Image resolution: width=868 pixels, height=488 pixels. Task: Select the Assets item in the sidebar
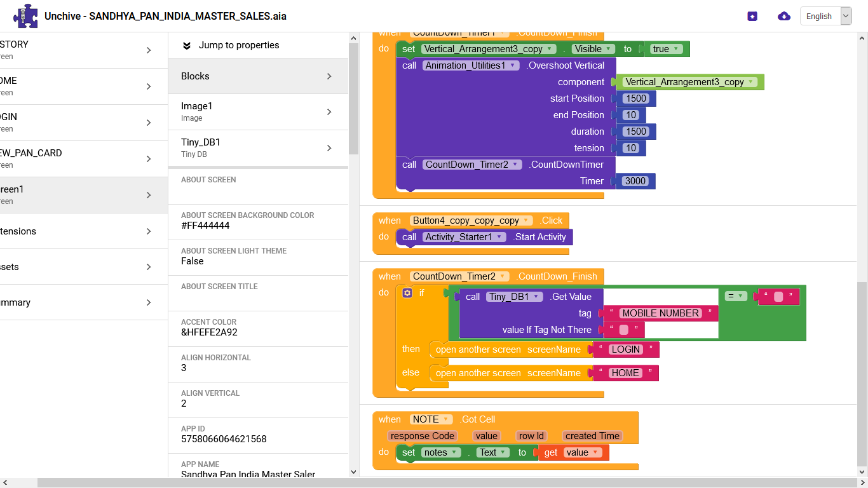click(76, 267)
